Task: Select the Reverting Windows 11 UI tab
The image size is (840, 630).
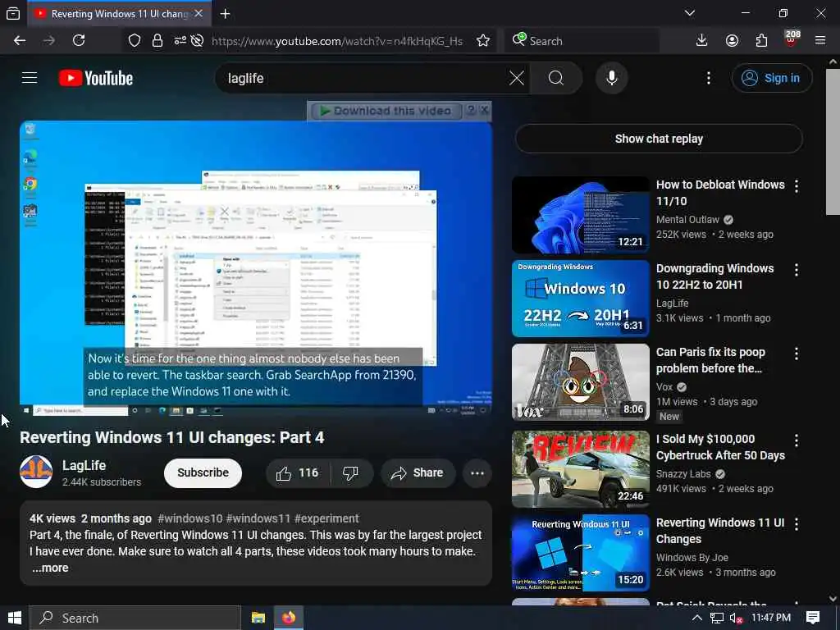Action: click(x=119, y=14)
